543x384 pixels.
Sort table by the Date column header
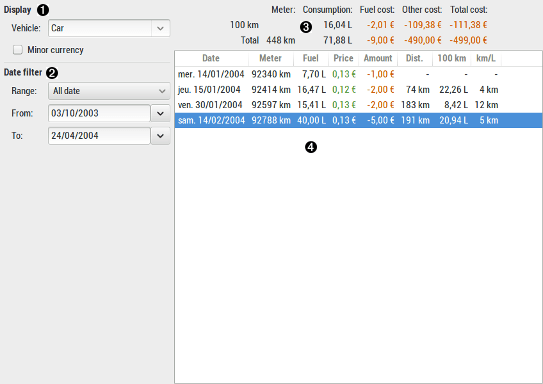point(211,58)
